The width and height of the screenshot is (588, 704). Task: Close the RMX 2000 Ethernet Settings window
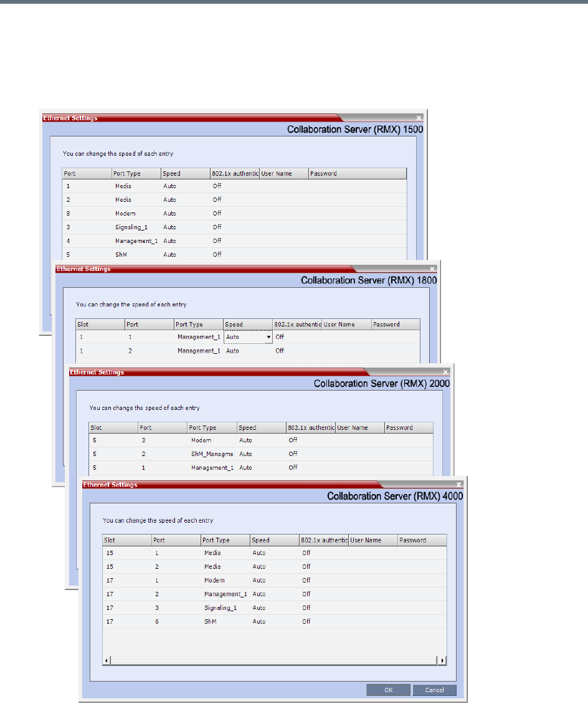coord(445,372)
